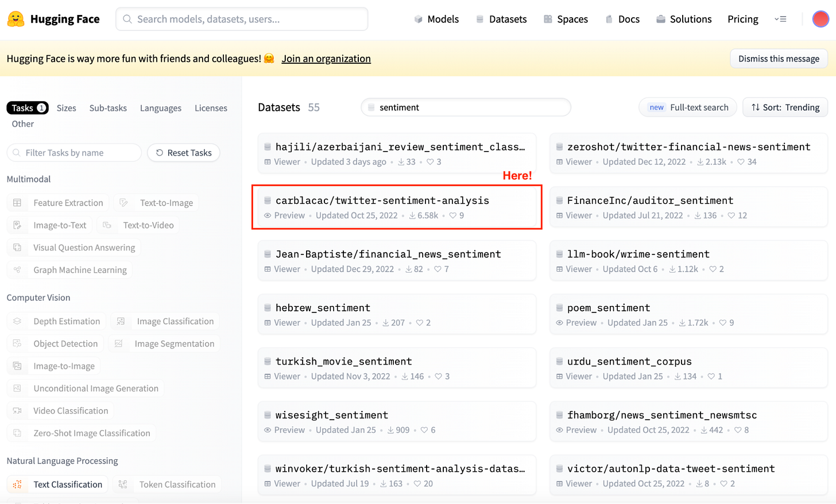The height and width of the screenshot is (504, 836).
Task: Dismiss the organization invite message
Action: coord(779,58)
